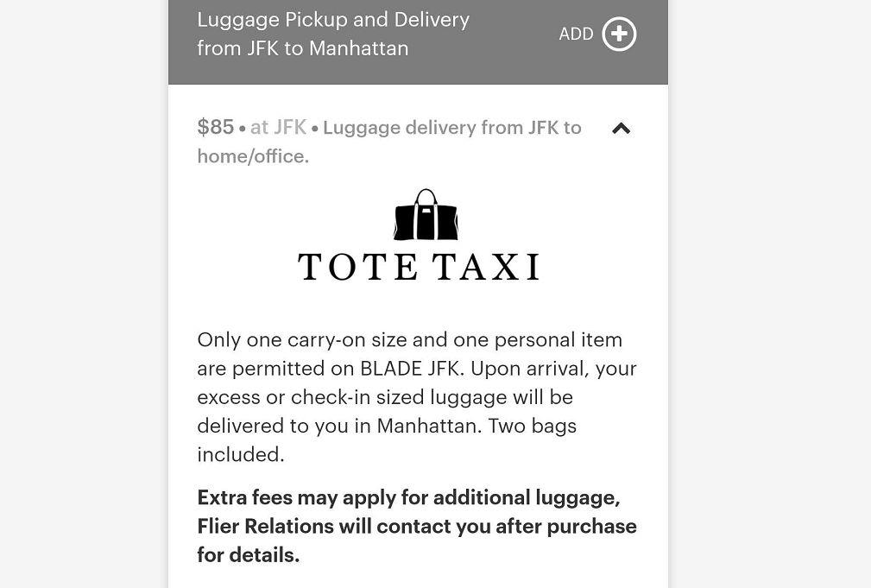Click the $85 price text
This screenshot has height=588, width=871.
216,128
